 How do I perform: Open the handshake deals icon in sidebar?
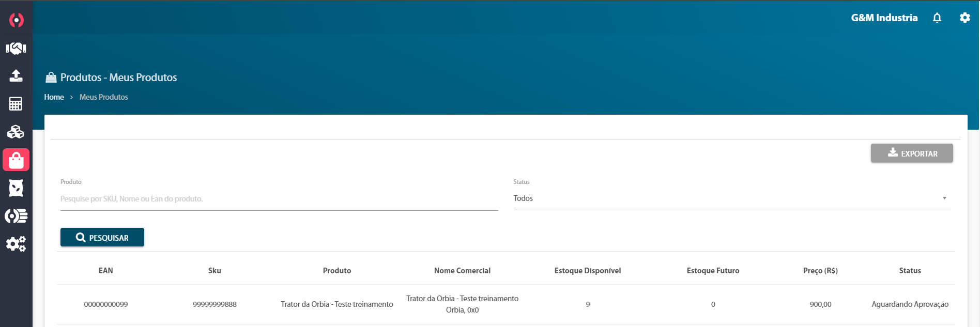(16, 49)
